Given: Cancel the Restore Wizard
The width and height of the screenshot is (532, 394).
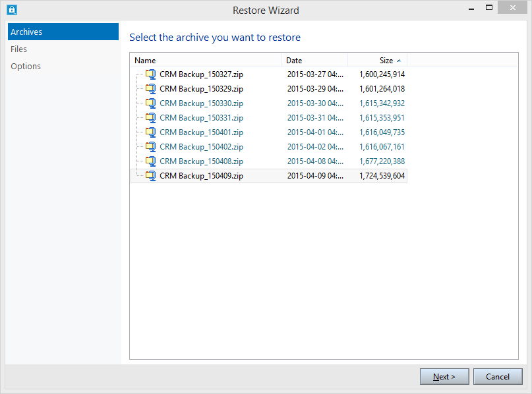Looking at the screenshot, I should [x=498, y=377].
